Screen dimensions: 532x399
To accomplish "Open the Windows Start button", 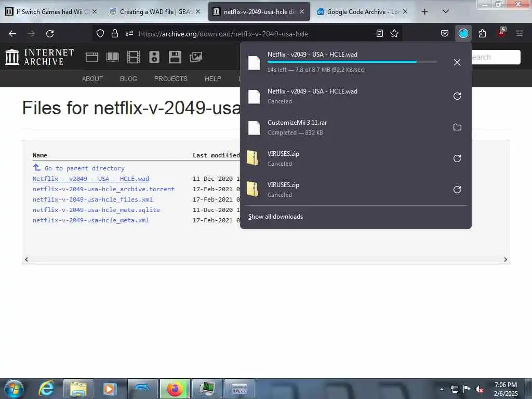I will click(14, 389).
